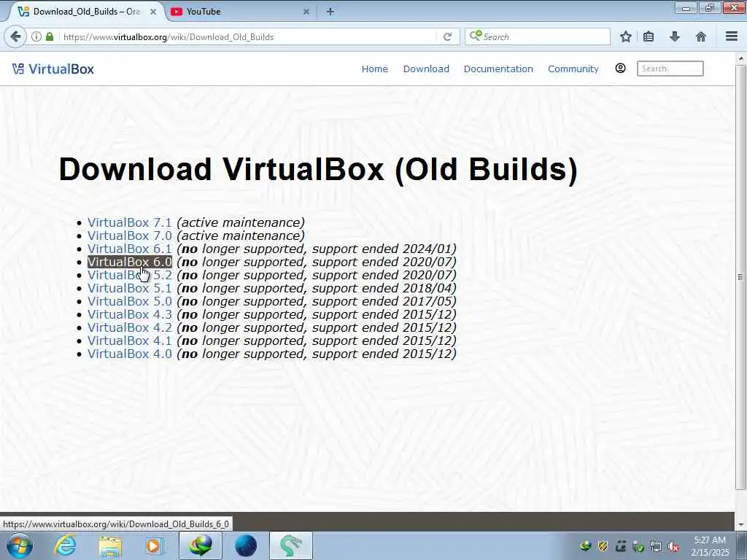Open the VirtualBox 6.1 builds link

click(x=129, y=249)
